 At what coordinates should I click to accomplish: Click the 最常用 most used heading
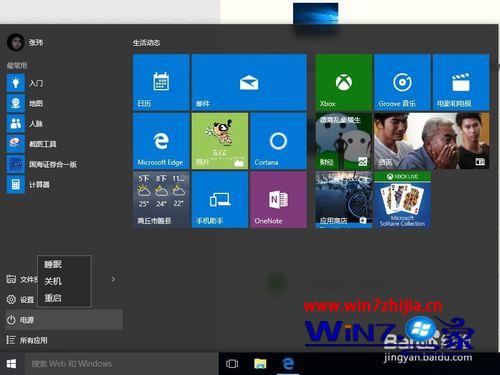(x=17, y=65)
